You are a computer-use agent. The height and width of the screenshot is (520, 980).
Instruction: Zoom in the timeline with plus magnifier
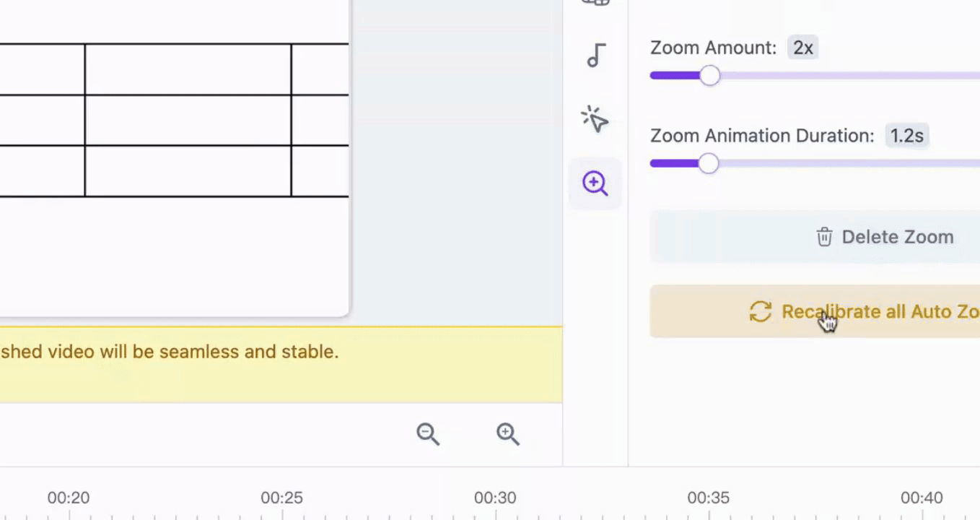click(508, 434)
